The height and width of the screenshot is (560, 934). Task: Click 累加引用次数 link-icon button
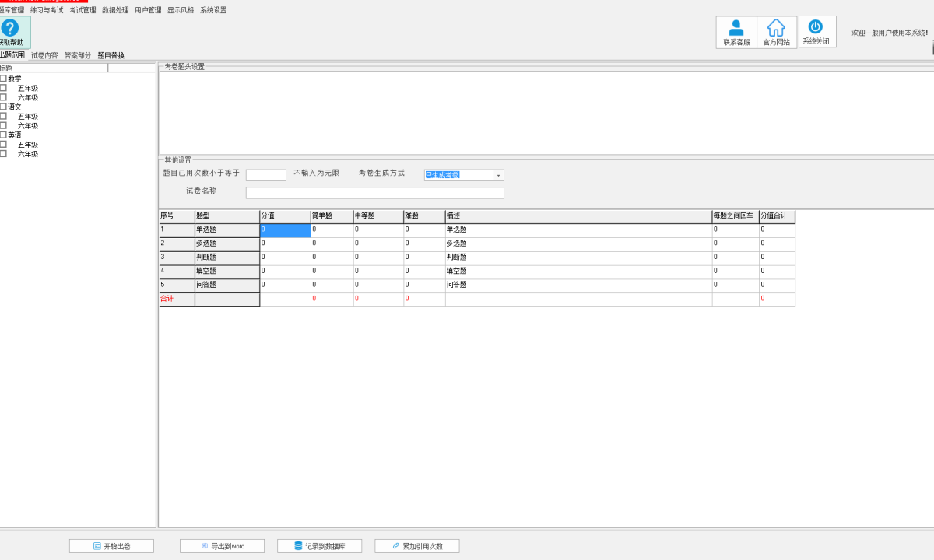[x=416, y=546]
